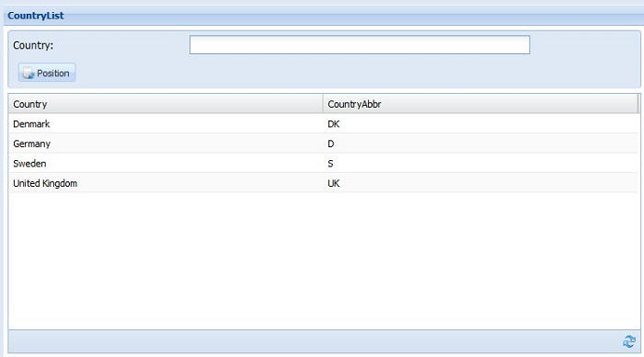Image resolution: width=644 pixels, height=357 pixels.
Task: Click the UK abbreviation cell
Action: (x=480, y=183)
